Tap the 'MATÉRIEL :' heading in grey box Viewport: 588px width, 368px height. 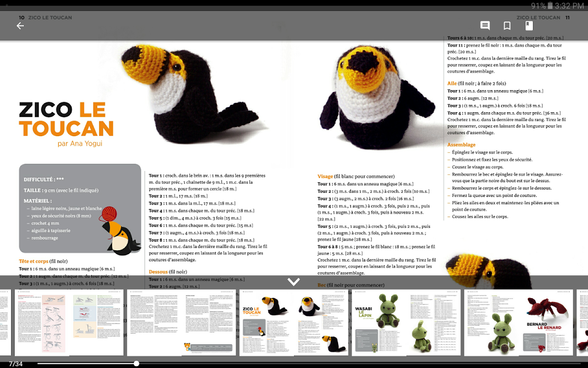(38, 201)
